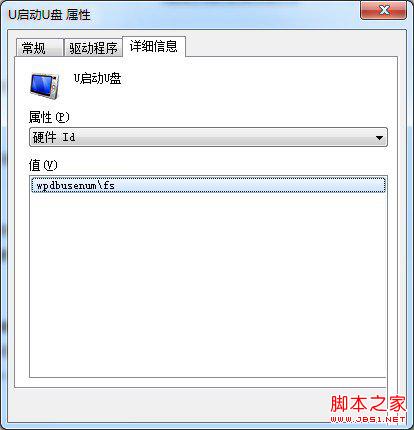Click blank area right of 详细信息 tab
Viewport: 414px width, 430px height.
(290, 46)
